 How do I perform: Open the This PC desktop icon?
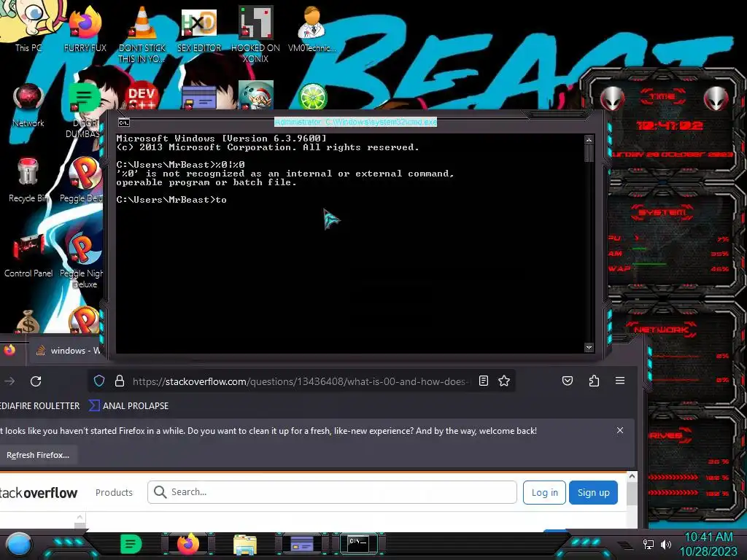pos(28,26)
